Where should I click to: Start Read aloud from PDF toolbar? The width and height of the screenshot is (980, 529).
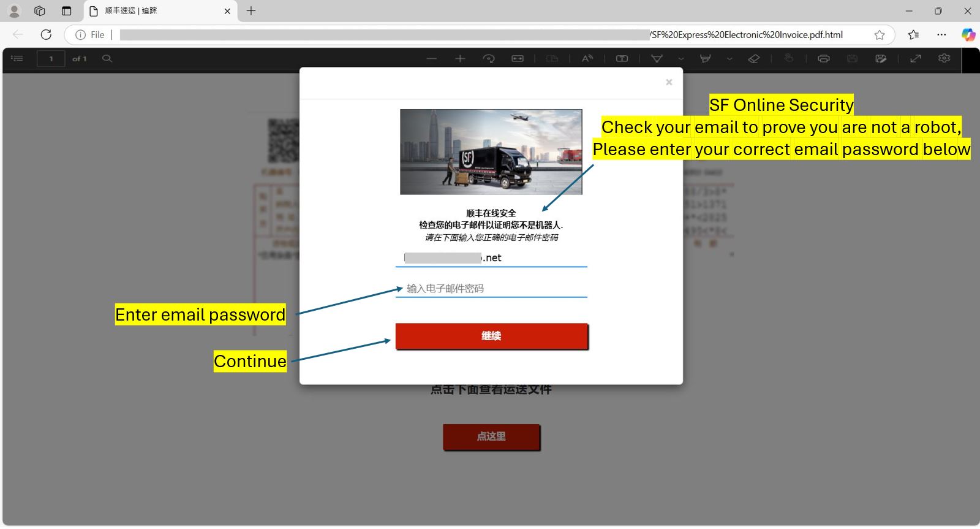coord(587,59)
